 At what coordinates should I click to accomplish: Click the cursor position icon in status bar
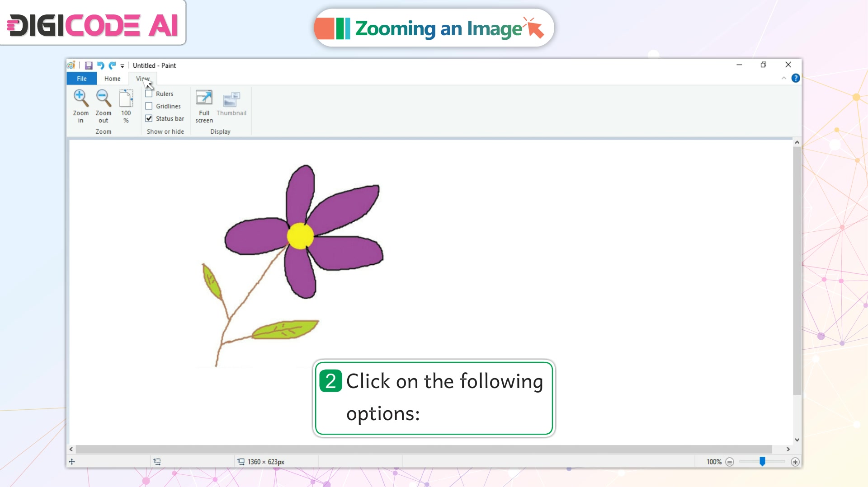click(72, 462)
